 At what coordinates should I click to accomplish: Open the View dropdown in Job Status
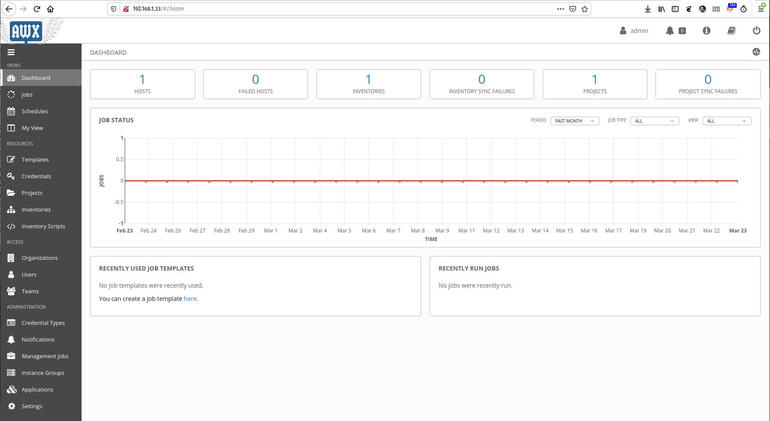727,121
